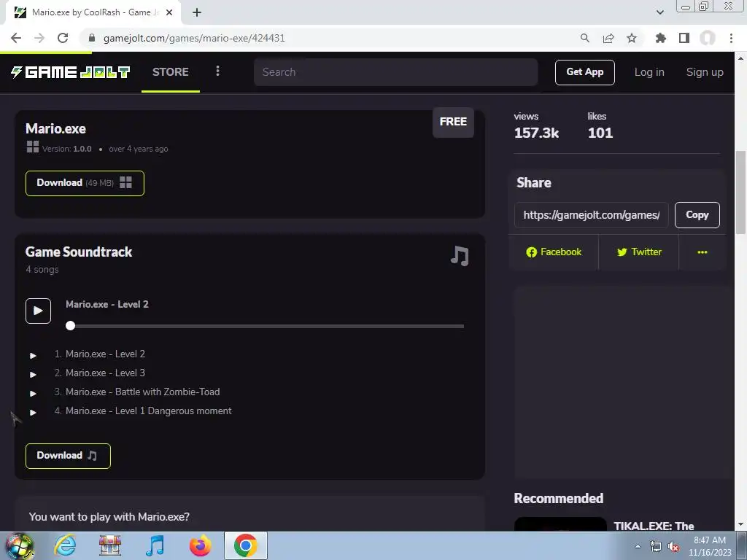Play track 4 Level 1 Dangerous moment
This screenshot has width=747, height=560.
pos(33,413)
